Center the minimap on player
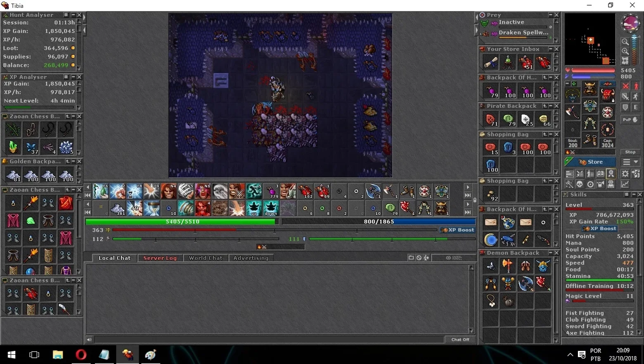The height and width of the screenshot is (364, 644). point(625,61)
